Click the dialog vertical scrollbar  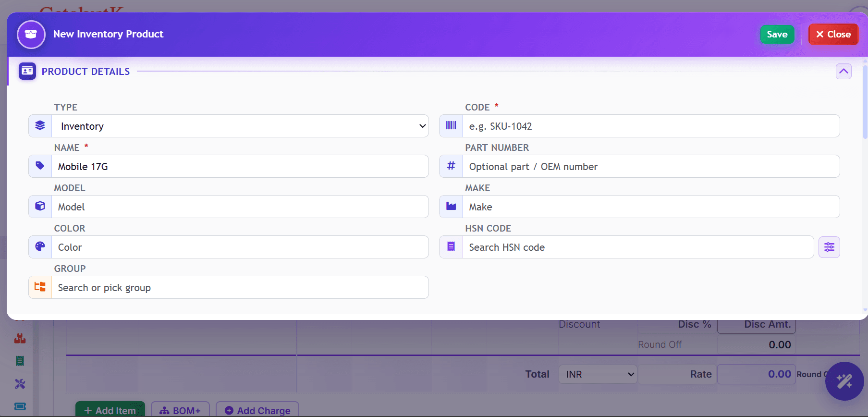[x=865, y=102]
